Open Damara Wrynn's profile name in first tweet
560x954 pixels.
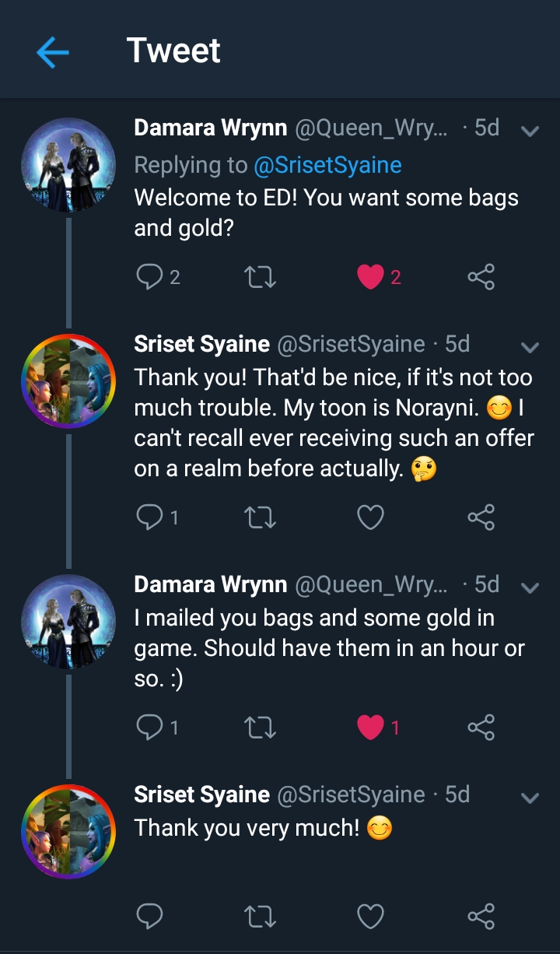tap(211, 128)
